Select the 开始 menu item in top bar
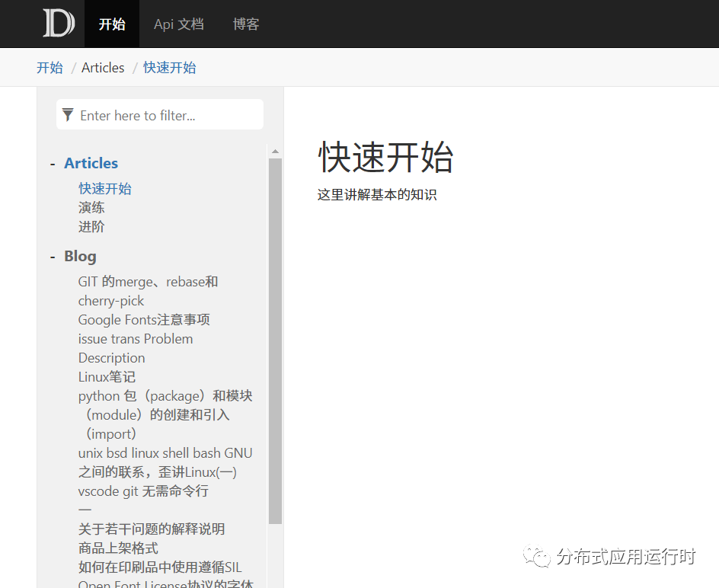This screenshot has height=588, width=719. click(111, 24)
